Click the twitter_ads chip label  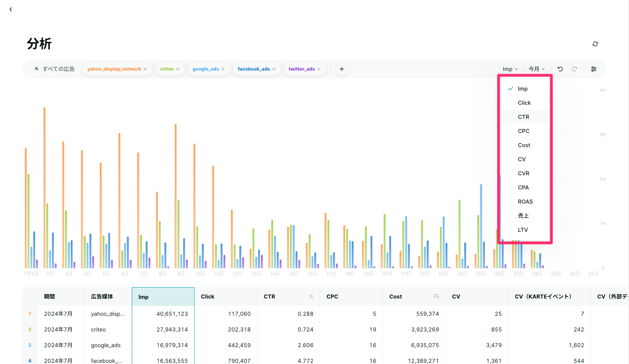click(302, 69)
